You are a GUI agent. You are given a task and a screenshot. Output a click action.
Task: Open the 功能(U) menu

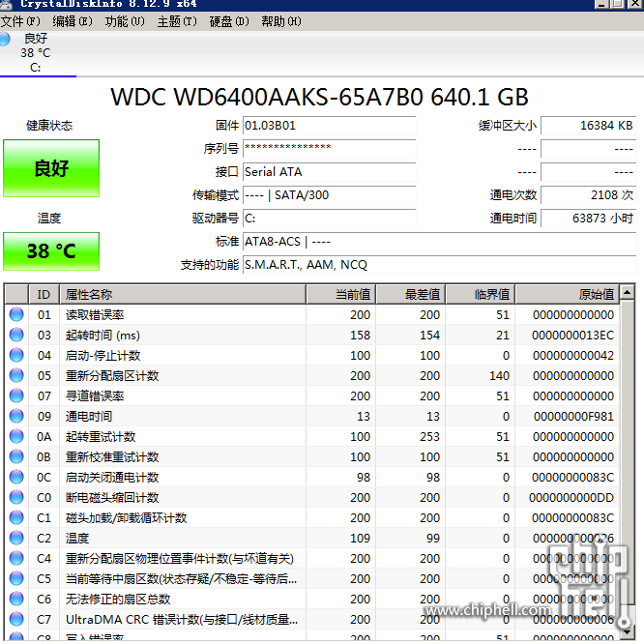pyautogui.click(x=125, y=21)
